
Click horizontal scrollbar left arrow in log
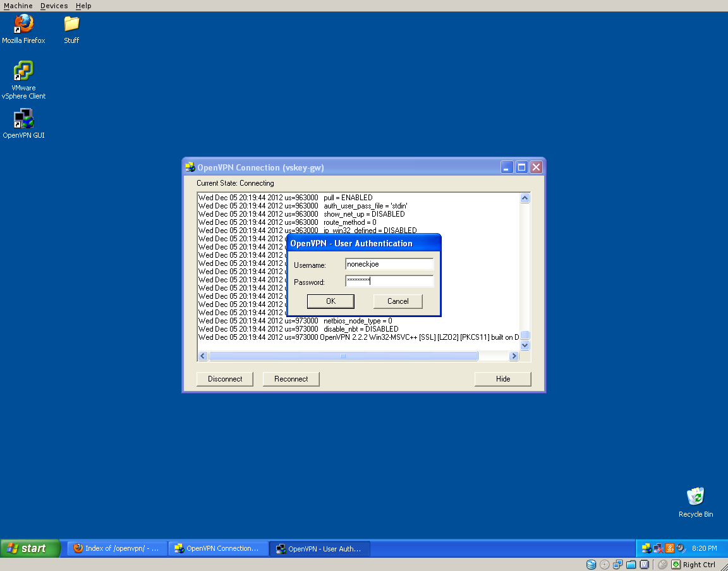[202, 356]
